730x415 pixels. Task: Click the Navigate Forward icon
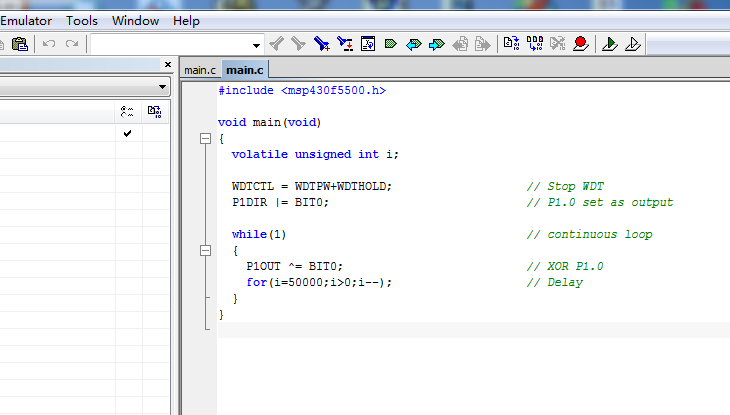pos(483,44)
